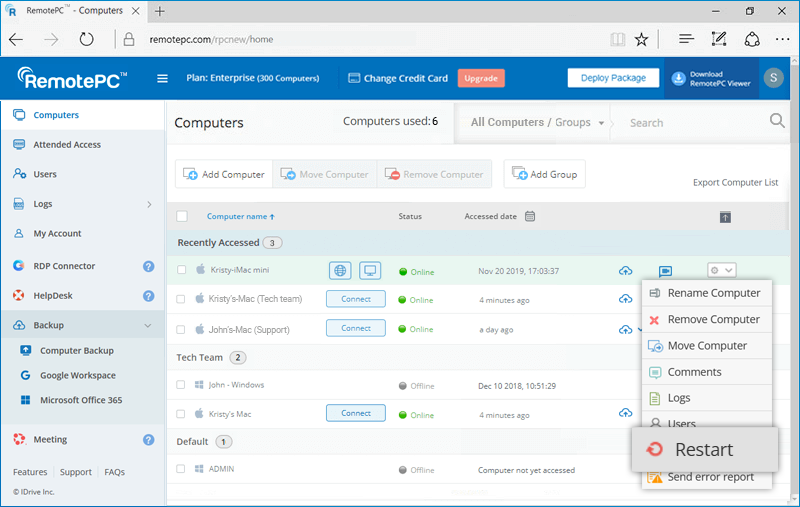The width and height of the screenshot is (800, 507).
Task: Expand the Logs sidebar submenu
Action: pyautogui.click(x=149, y=204)
